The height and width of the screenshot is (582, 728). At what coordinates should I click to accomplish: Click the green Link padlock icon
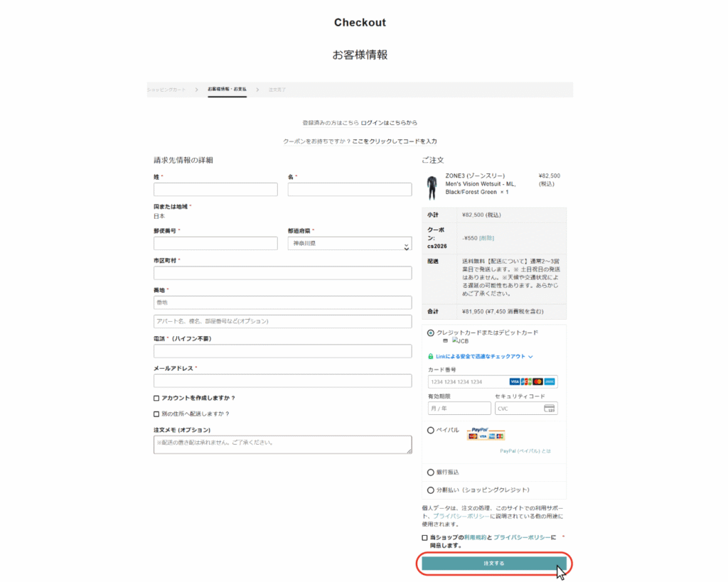pyautogui.click(x=431, y=356)
